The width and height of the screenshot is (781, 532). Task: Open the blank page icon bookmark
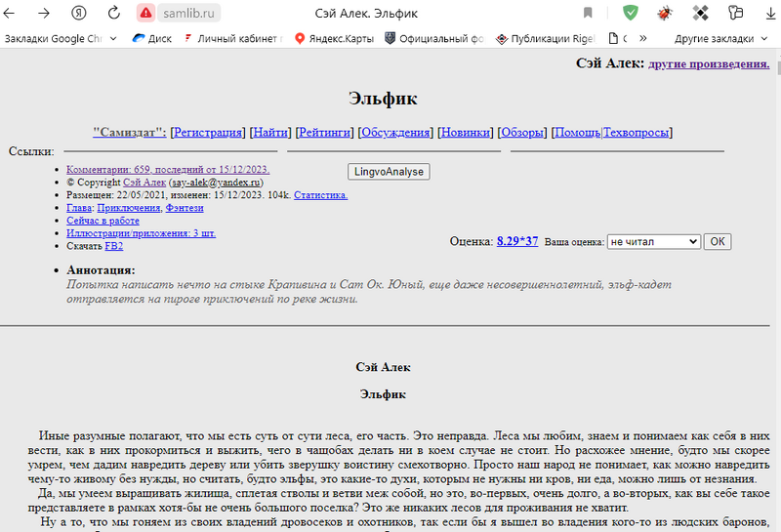(617, 38)
